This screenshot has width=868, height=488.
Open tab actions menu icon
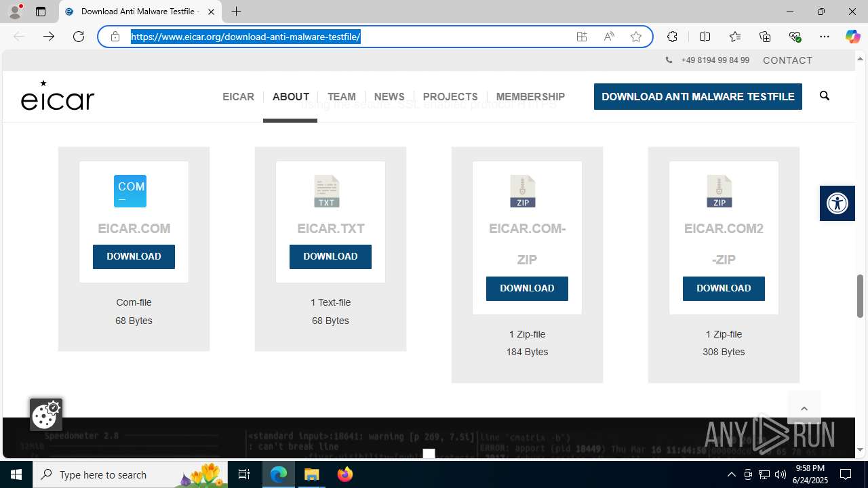(x=41, y=12)
